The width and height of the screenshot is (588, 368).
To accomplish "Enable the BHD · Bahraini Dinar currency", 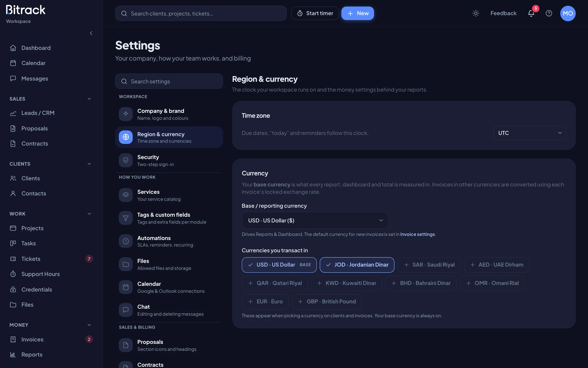I will (x=421, y=283).
